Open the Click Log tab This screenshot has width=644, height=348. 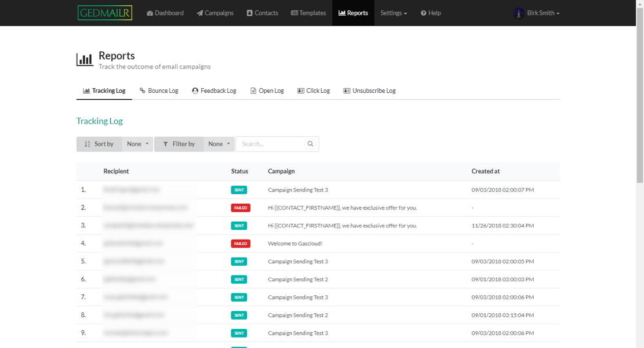(313, 90)
